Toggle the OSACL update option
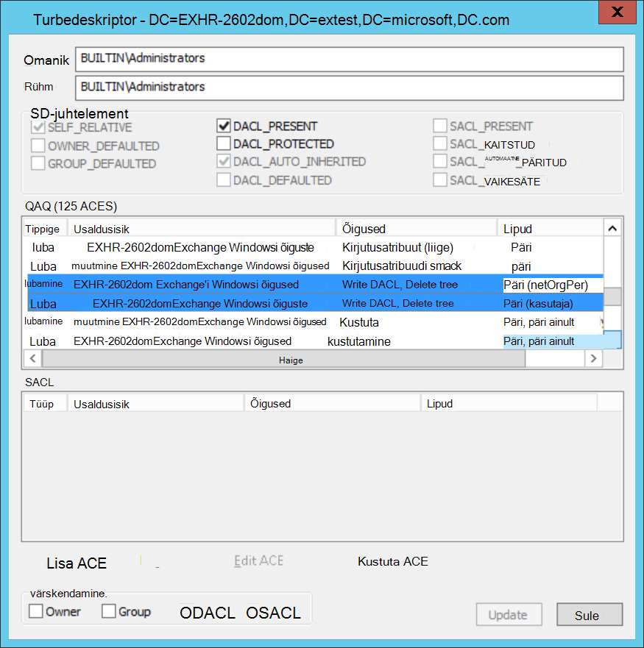This screenshot has width=644, height=648. click(x=273, y=613)
